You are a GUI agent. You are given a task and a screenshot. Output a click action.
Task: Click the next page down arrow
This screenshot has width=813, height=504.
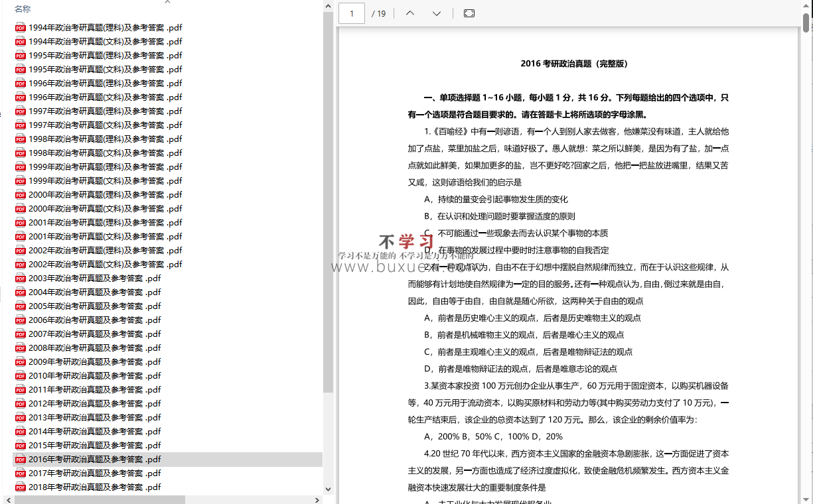coord(437,13)
